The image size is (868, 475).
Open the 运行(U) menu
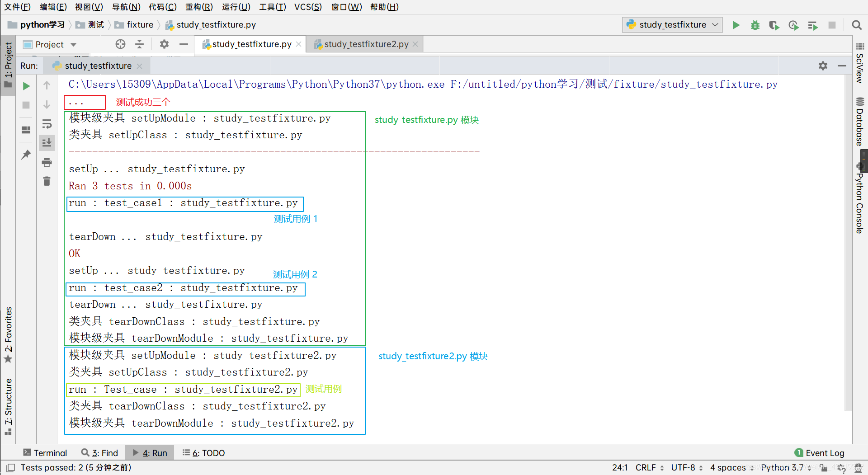point(236,7)
